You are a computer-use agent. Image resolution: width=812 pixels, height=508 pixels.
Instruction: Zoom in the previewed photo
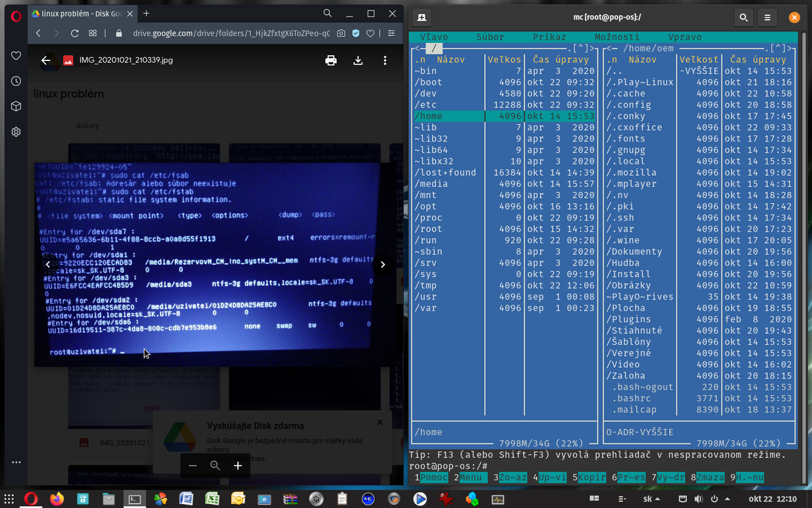click(x=238, y=465)
